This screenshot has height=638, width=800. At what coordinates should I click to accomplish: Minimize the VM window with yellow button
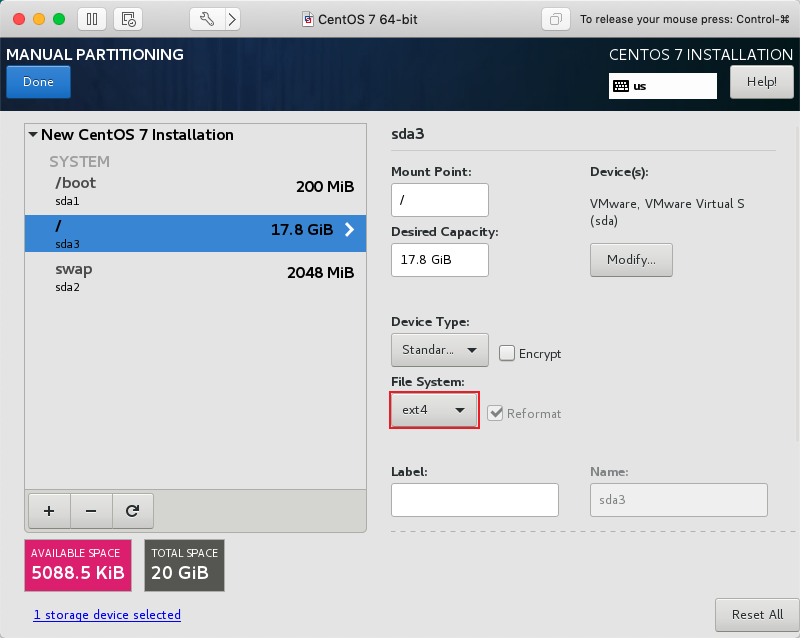(39, 19)
